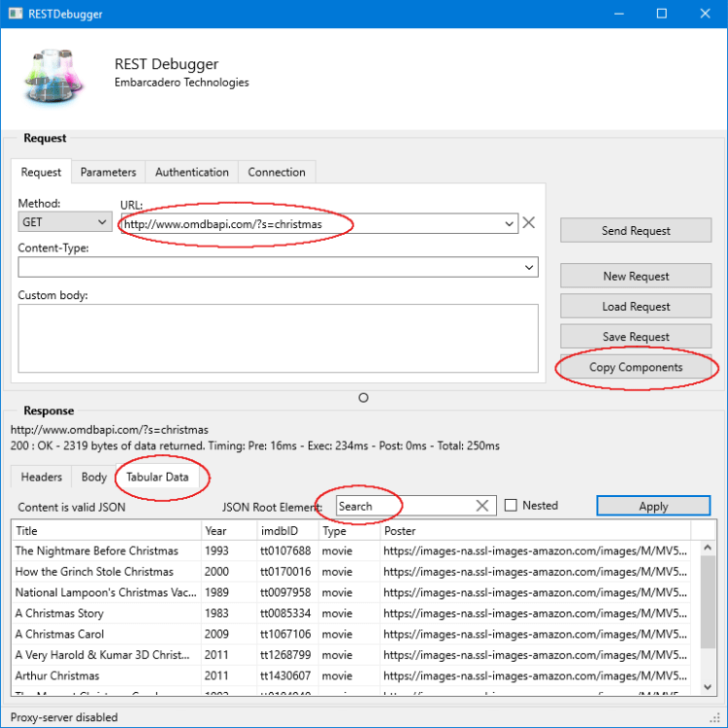Open the response Body tab
Screen dimensions: 728x728
click(94, 477)
